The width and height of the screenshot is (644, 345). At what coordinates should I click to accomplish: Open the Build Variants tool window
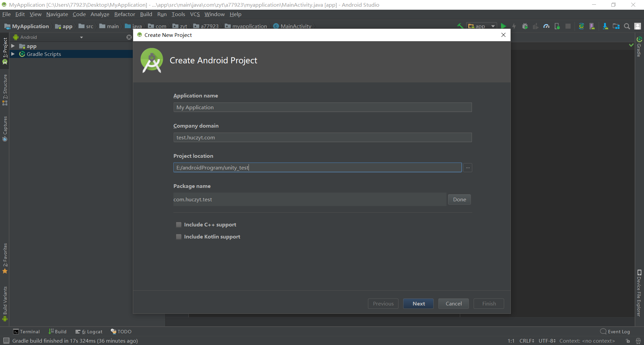tap(5, 304)
